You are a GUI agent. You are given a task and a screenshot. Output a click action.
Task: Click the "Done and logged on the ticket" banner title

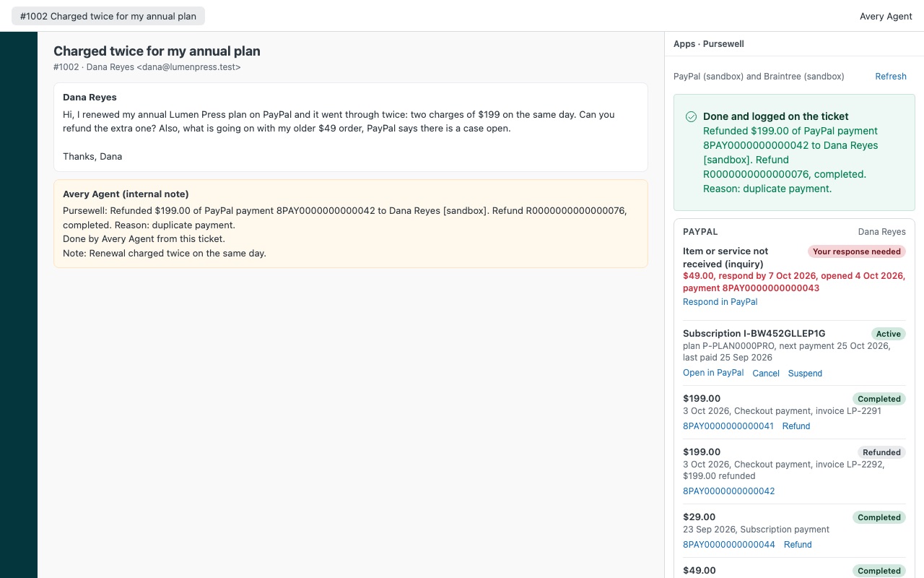coord(776,116)
